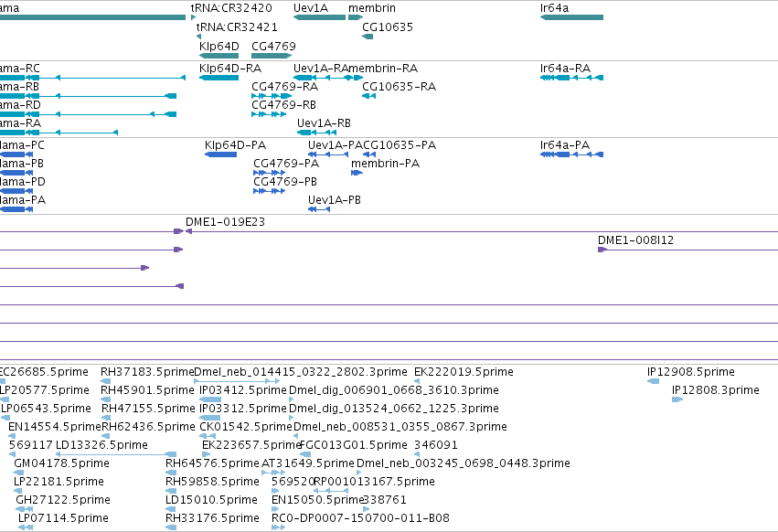
Task: Select EST Dmel_dig_006901_0668_3610.3prime
Action: click(292, 399)
